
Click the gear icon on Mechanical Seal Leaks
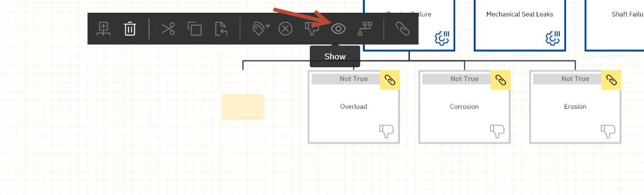[x=553, y=38]
